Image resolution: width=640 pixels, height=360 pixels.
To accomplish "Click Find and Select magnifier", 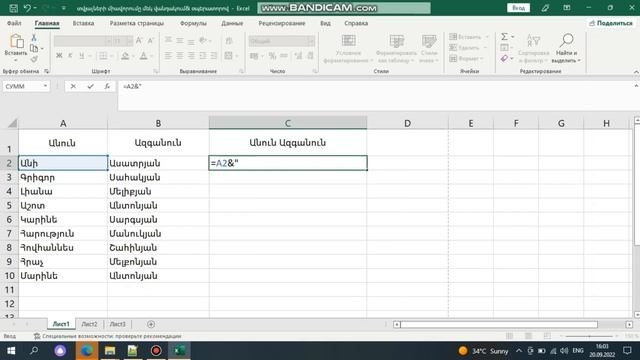I will (x=567, y=41).
